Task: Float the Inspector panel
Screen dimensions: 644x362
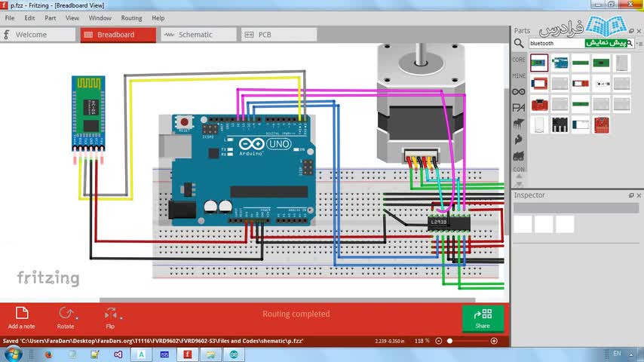Action: 631,195
